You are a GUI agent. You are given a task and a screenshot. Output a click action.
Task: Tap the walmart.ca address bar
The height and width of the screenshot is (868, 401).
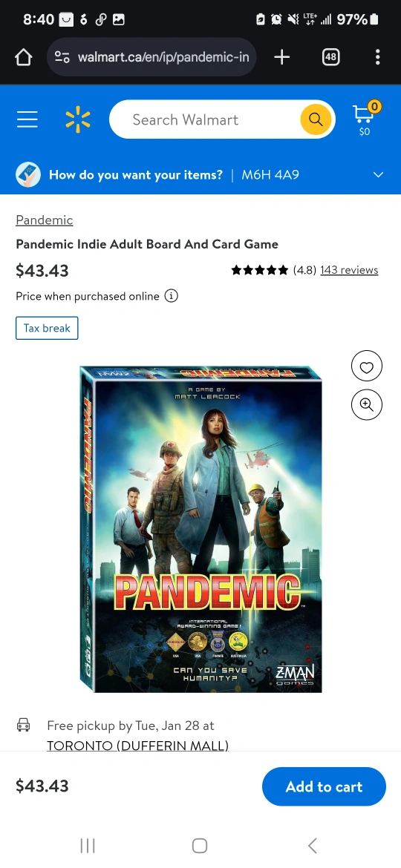[x=151, y=57]
